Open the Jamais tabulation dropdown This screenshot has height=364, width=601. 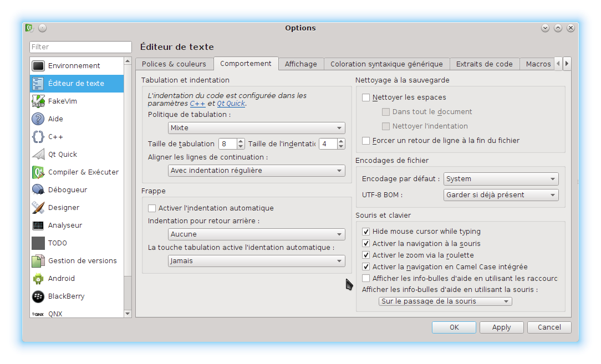(256, 261)
